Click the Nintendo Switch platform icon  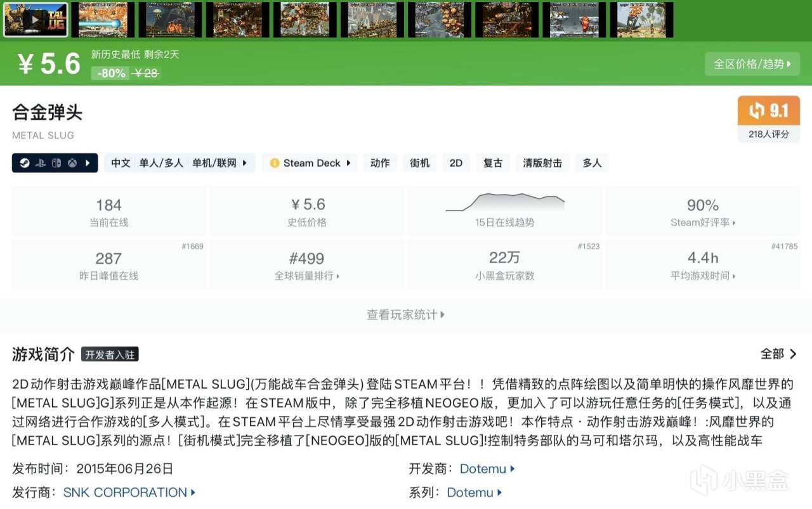pyautogui.click(x=56, y=163)
